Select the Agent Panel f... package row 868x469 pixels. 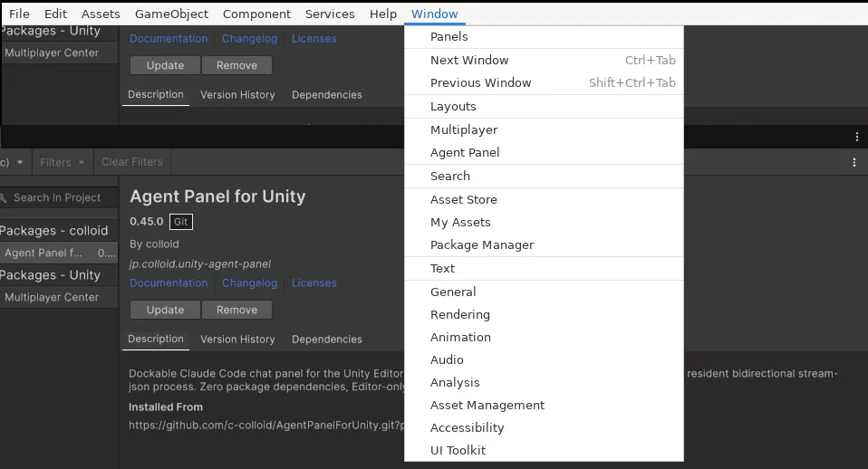pyautogui.click(x=59, y=253)
